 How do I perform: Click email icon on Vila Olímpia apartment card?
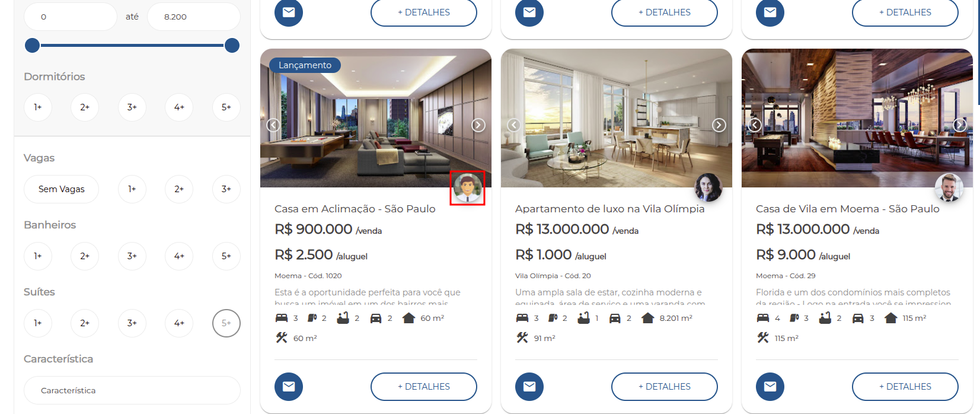coord(529,387)
